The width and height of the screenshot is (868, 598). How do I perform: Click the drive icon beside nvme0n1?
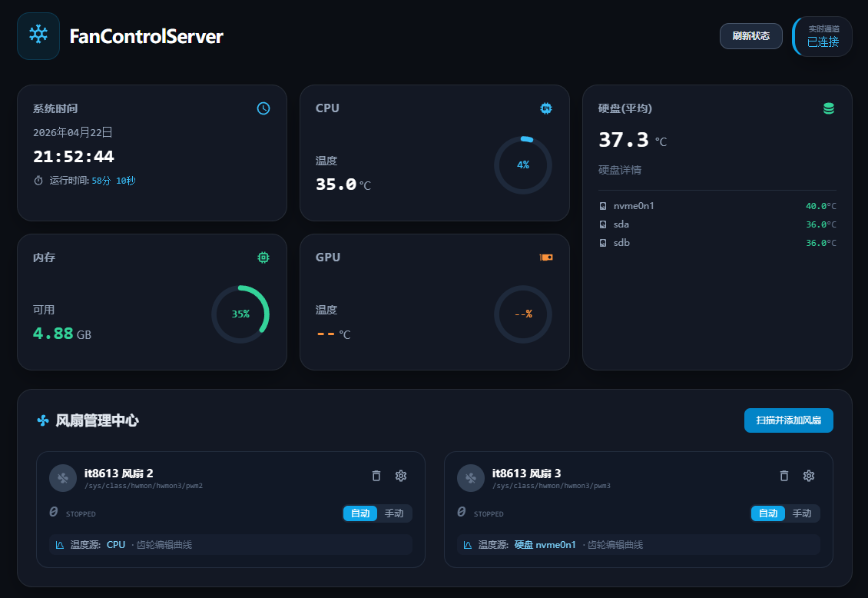click(x=603, y=206)
